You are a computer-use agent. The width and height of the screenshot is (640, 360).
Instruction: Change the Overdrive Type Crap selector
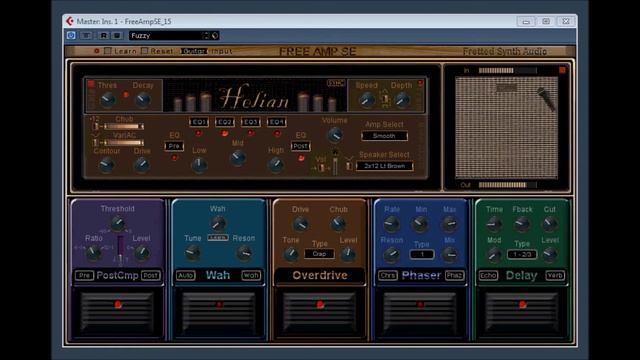click(x=319, y=254)
